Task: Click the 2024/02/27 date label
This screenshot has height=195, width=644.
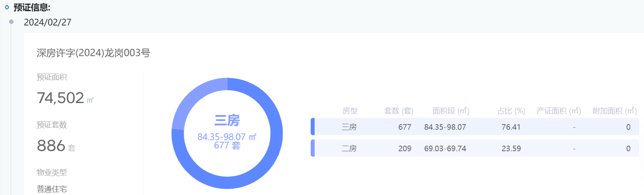Action: (x=48, y=22)
